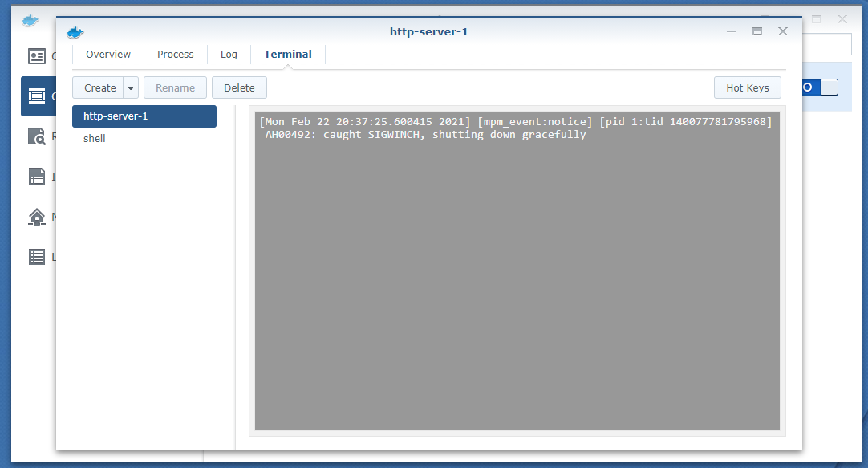Click the Rename button
This screenshot has width=868, height=468.
(175, 88)
